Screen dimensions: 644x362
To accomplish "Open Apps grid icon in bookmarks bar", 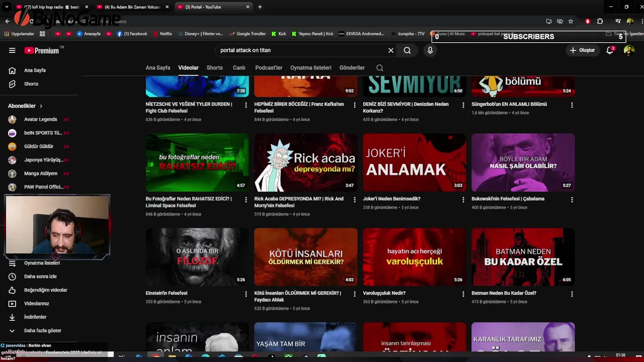I will click(x=42, y=34).
